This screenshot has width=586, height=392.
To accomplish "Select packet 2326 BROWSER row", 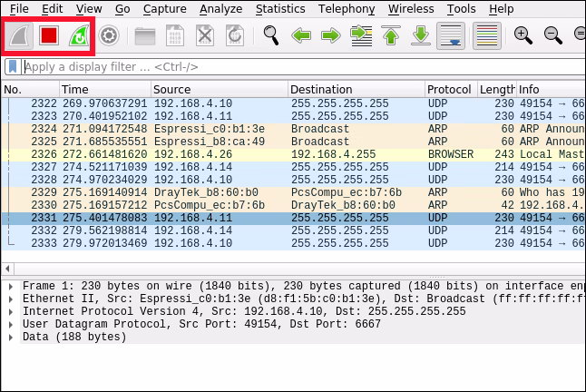I will (293, 154).
